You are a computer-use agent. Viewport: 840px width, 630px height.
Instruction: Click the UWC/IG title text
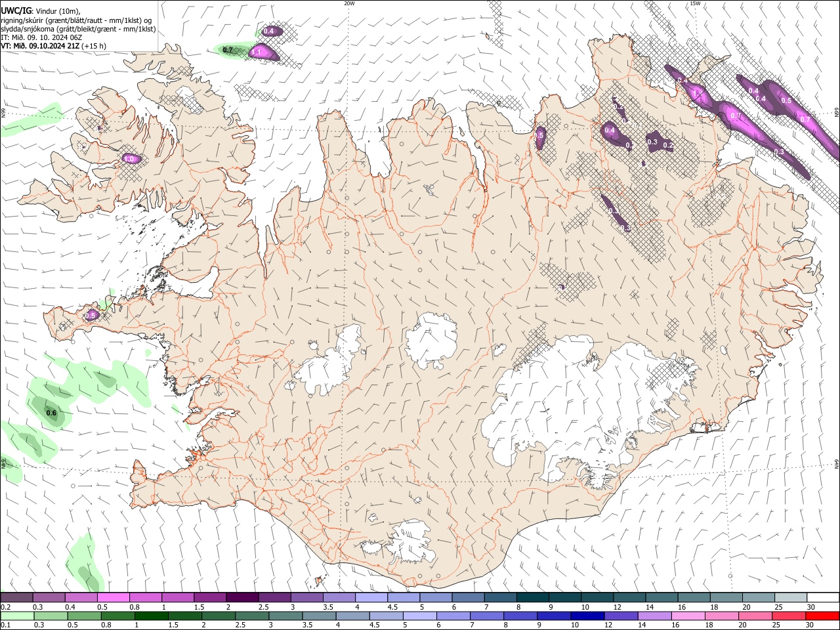[16, 10]
